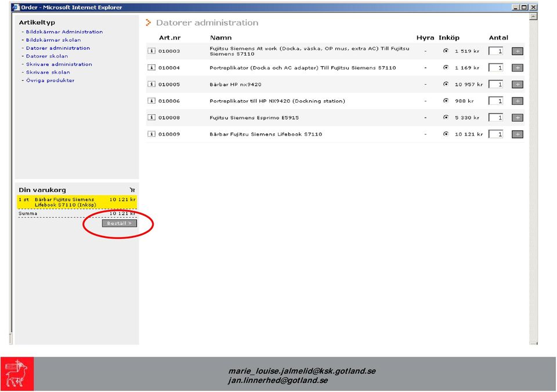Add article 010006 with plus button
Viewport: 557px width, 392px height.
point(517,101)
